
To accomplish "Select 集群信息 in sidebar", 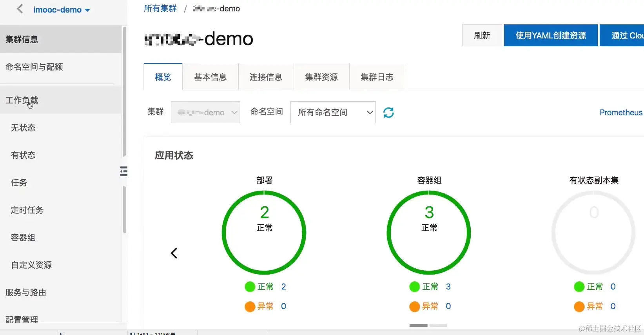I will coord(61,39).
